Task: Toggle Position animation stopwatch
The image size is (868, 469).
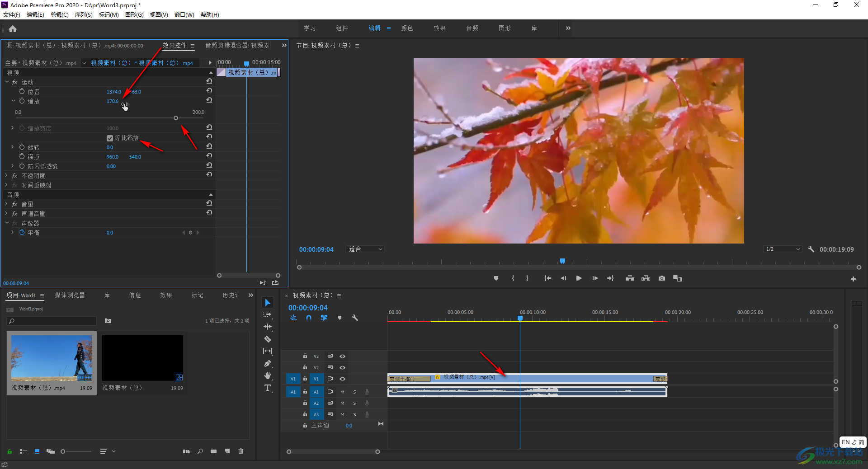Action: pos(22,91)
